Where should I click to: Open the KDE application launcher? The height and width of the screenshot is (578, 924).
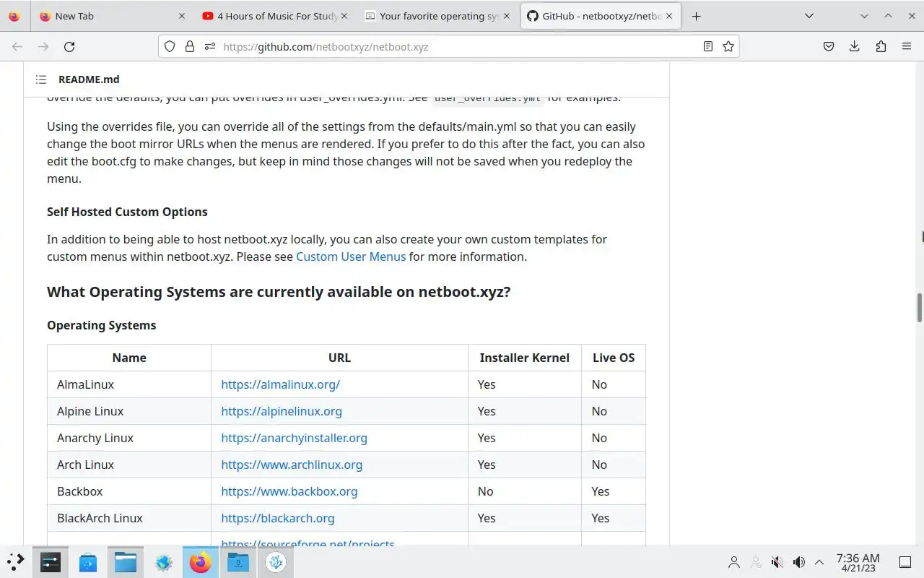pos(15,561)
